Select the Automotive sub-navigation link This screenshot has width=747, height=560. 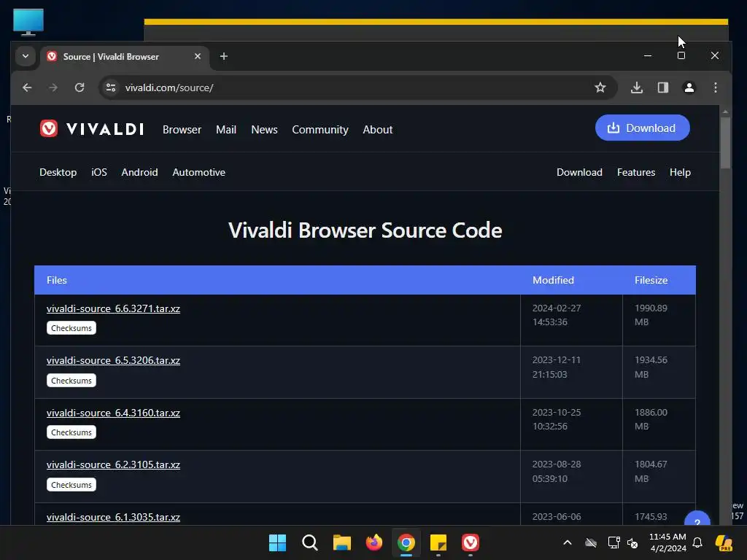click(198, 172)
